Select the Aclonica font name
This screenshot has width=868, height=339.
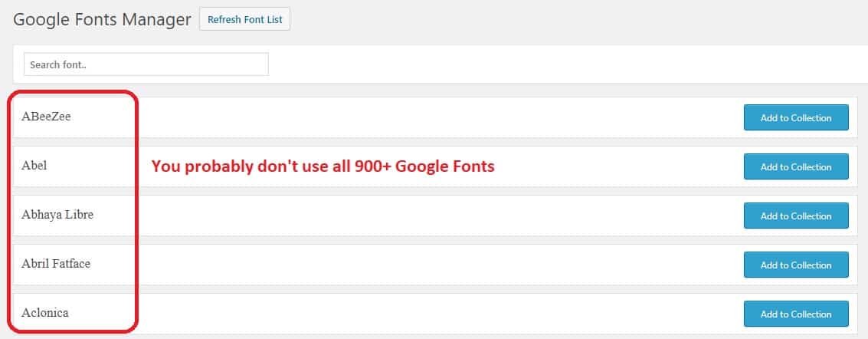(x=45, y=313)
